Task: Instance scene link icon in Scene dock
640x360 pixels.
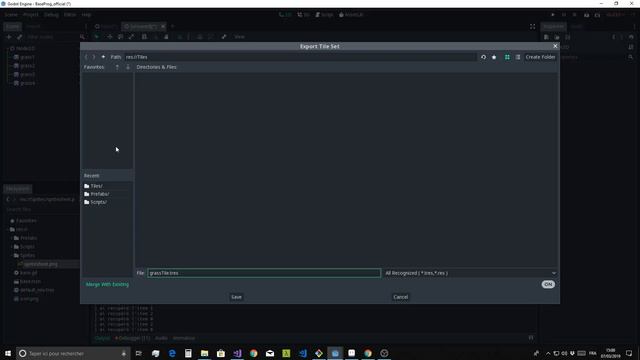Action: (19, 37)
